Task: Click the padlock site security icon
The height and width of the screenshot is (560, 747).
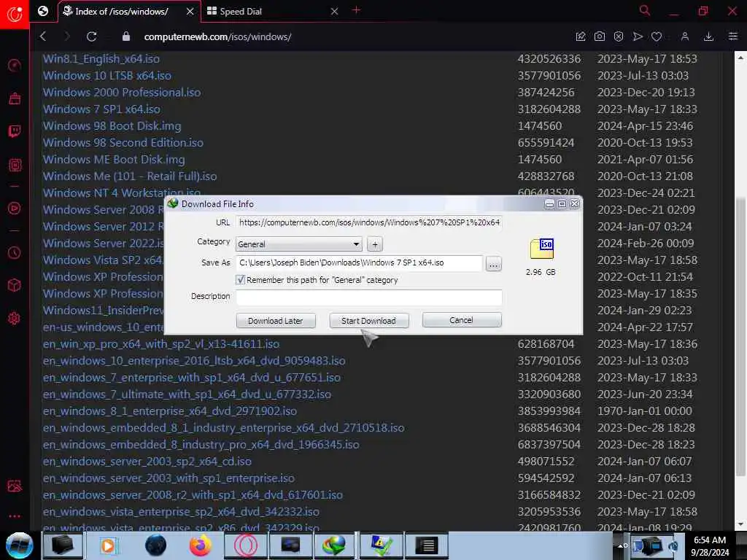Action: (125, 36)
